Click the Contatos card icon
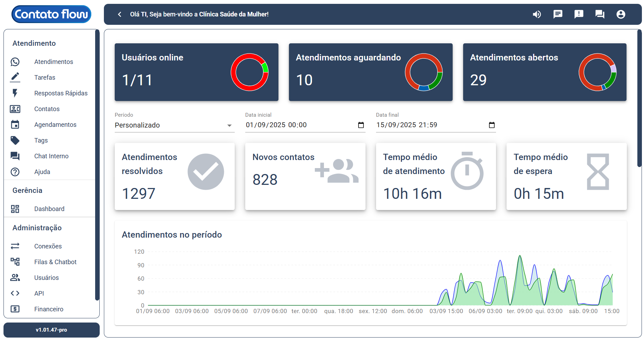Viewport: 644px width, 340px height. click(x=15, y=109)
